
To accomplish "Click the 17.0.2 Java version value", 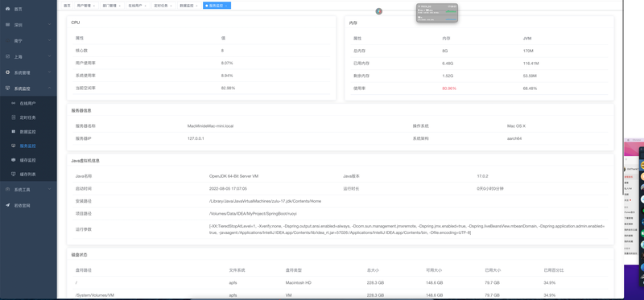I will pos(482,176).
